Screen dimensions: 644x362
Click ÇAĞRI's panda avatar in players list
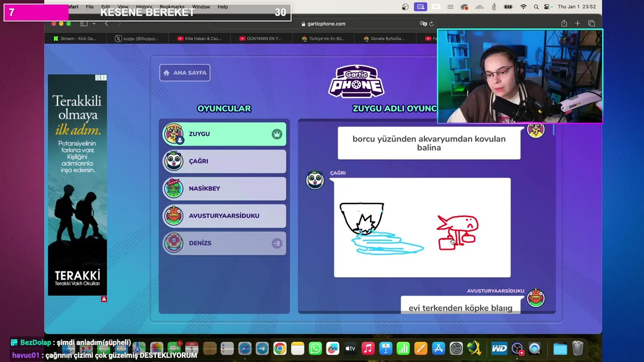[x=174, y=161]
